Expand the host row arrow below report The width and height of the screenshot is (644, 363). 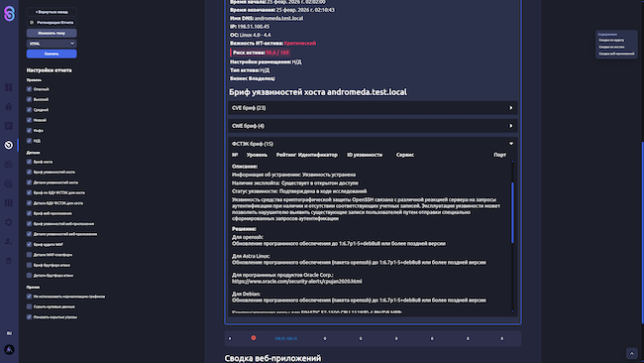pyautogui.click(x=230, y=338)
